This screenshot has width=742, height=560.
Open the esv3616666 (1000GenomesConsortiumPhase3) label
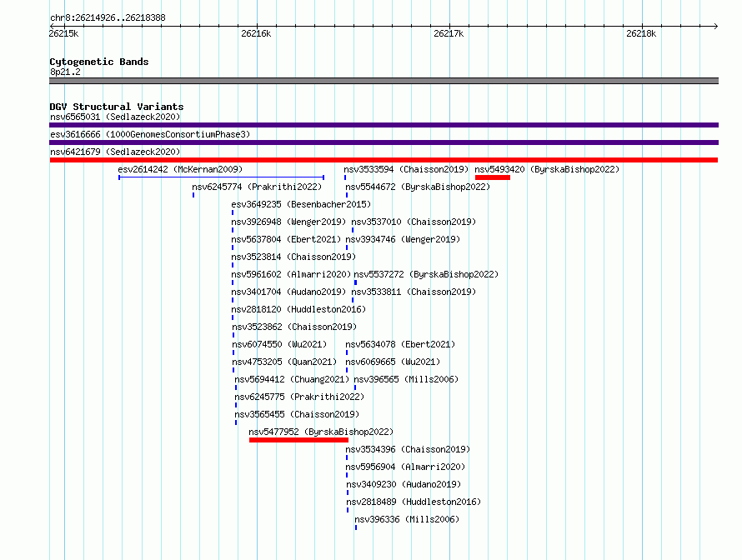click(x=150, y=134)
